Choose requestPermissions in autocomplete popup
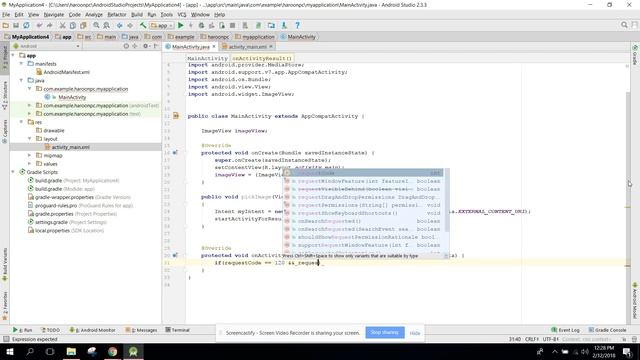The height and width of the screenshot is (360, 640). coord(363,205)
